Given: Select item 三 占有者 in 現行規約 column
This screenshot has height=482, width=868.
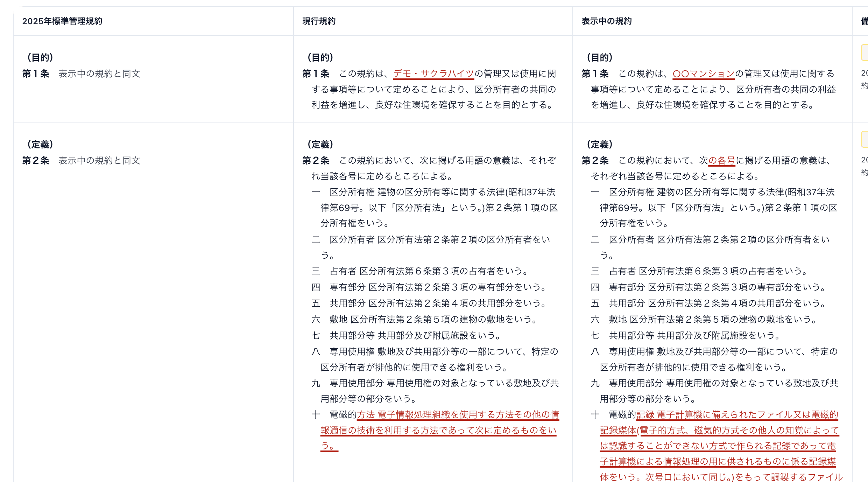Looking at the screenshot, I should point(420,271).
